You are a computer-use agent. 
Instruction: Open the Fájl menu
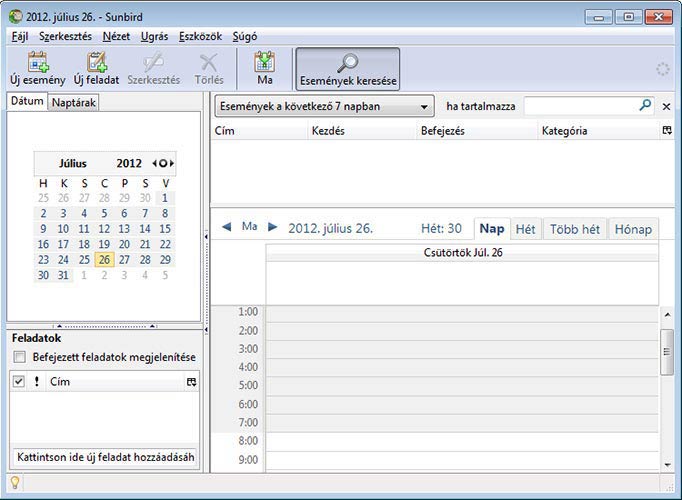click(x=20, y=36)
